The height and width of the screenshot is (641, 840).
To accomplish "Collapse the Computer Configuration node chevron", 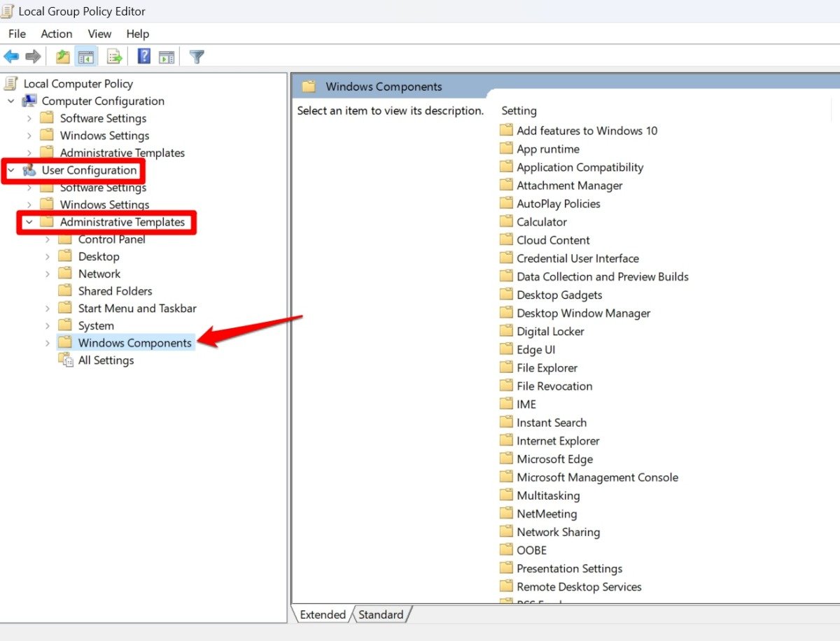I will coord(11,101).
